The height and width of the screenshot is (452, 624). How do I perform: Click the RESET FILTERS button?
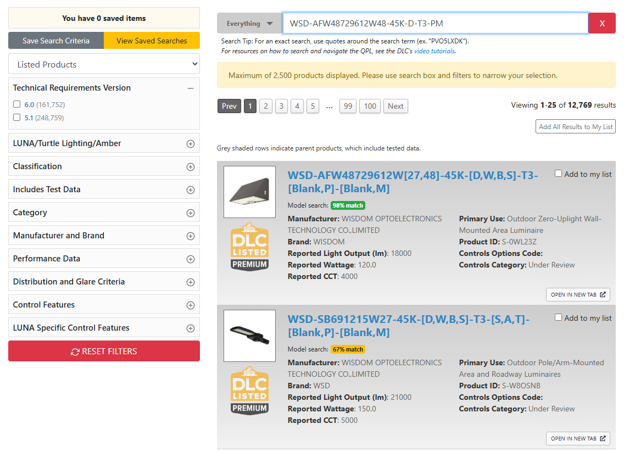pyautogui.click(x=104, y=351)
